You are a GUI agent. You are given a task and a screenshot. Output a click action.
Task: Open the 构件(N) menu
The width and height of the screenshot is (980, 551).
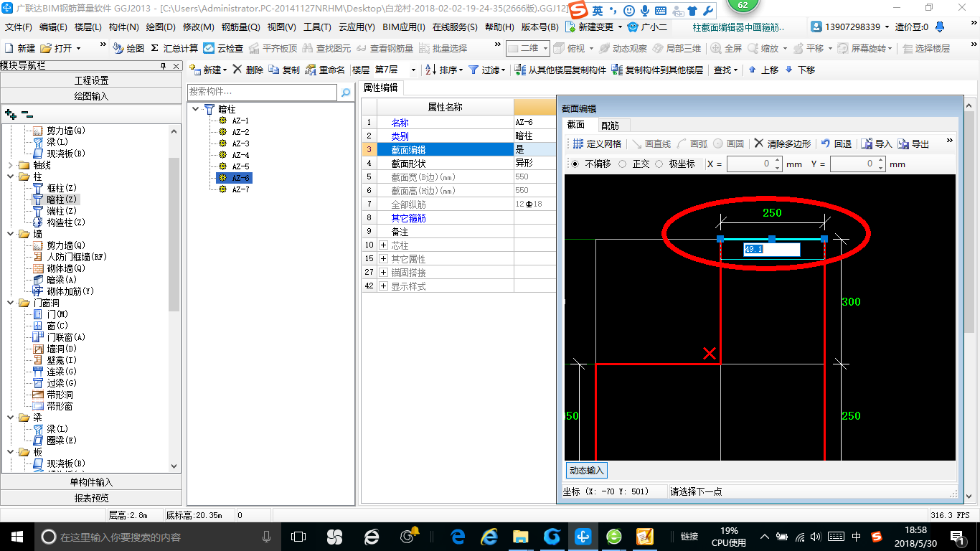click(123, 27)
